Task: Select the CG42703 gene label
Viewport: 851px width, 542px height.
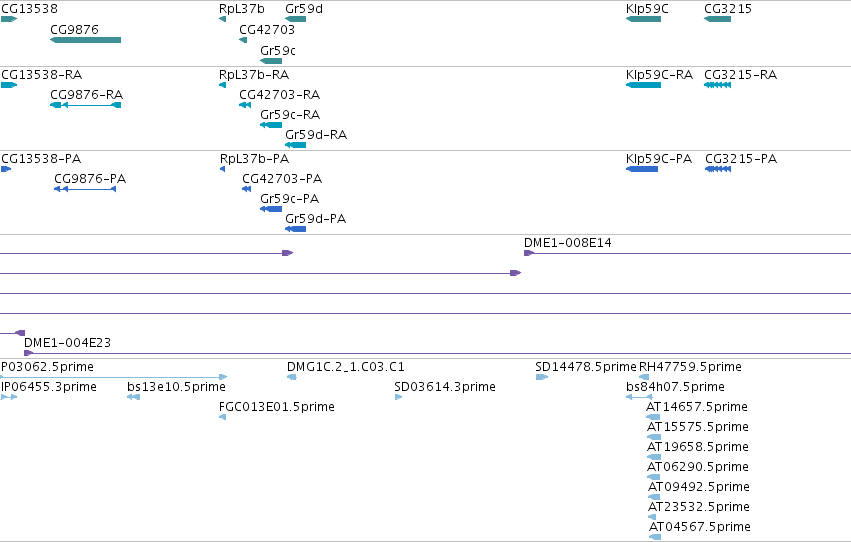Action: [x=267, y=30]
